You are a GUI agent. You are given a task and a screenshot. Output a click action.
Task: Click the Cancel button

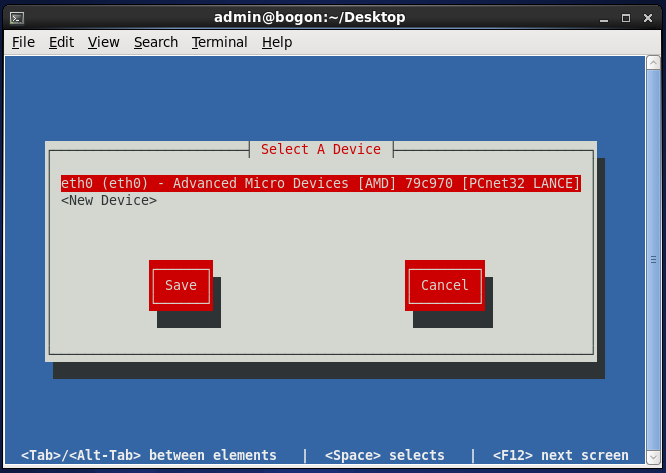pos(445,285)
